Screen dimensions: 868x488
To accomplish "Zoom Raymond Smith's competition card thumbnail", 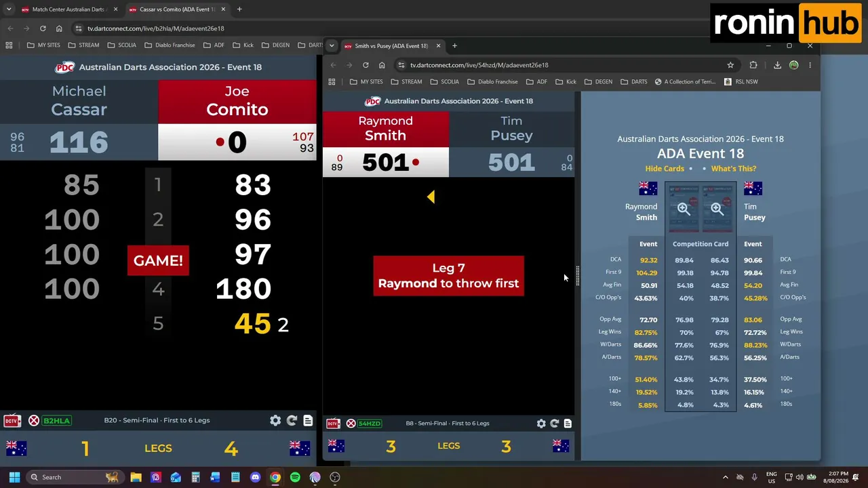I will tap(684, 208).
